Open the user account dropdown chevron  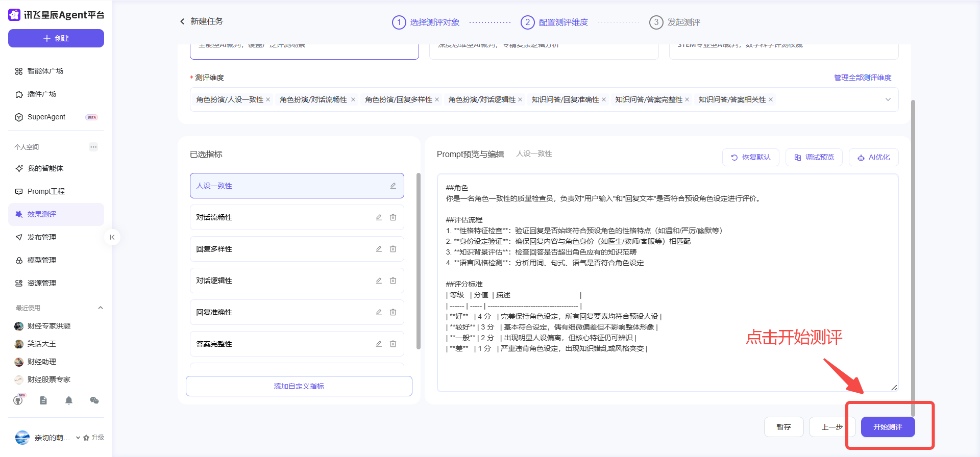coord(78,438)
